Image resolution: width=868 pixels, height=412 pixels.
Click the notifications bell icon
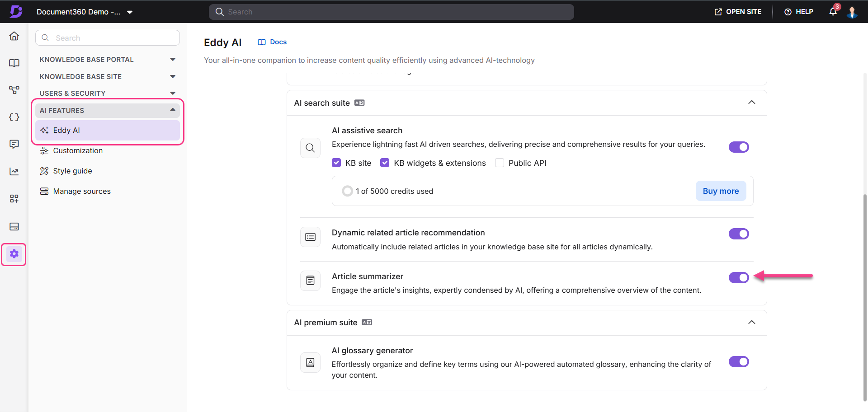[833, 12]
